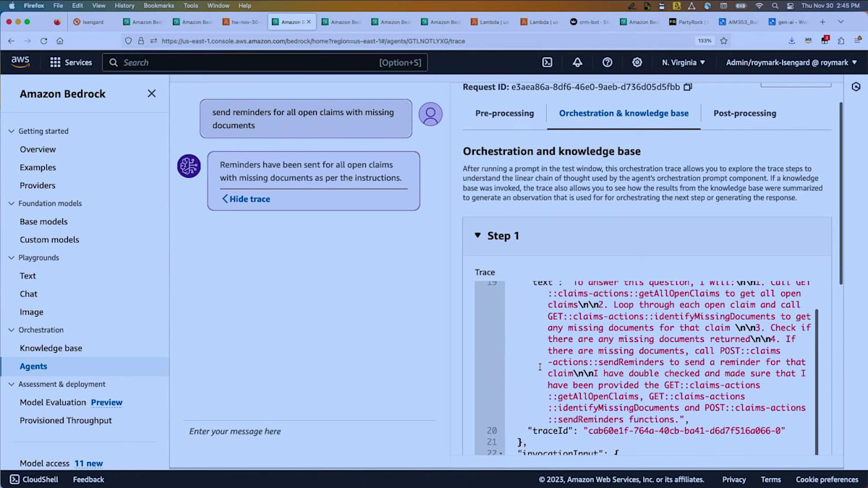Bookmark this page with star

coord(723,41)
